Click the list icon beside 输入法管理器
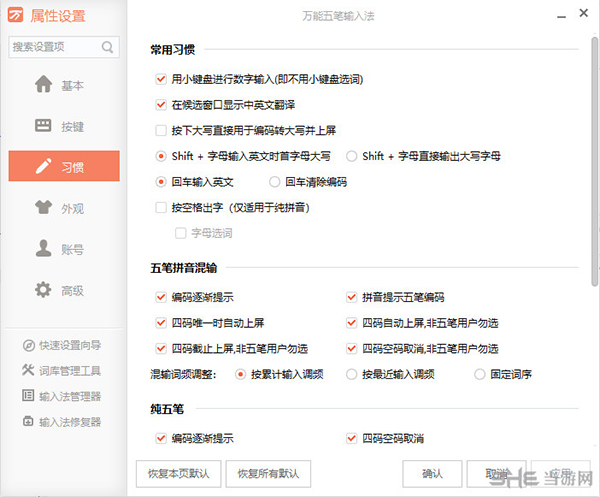Viewport: 600px width, 497px height. pyautogui.click(x=28, y=395)
